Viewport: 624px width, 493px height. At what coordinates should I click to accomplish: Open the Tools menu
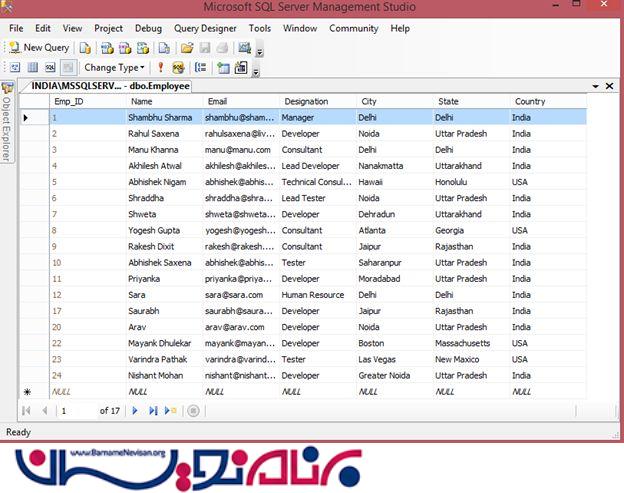click(260, 29)
